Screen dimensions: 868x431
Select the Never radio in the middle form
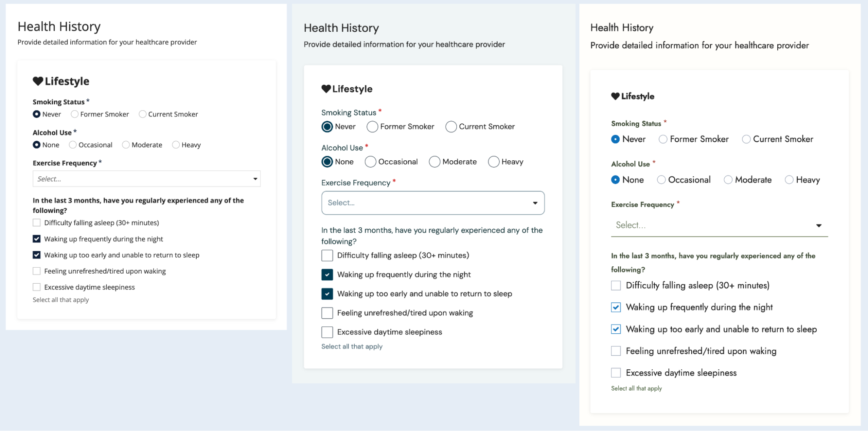click(x=327, y=127)
